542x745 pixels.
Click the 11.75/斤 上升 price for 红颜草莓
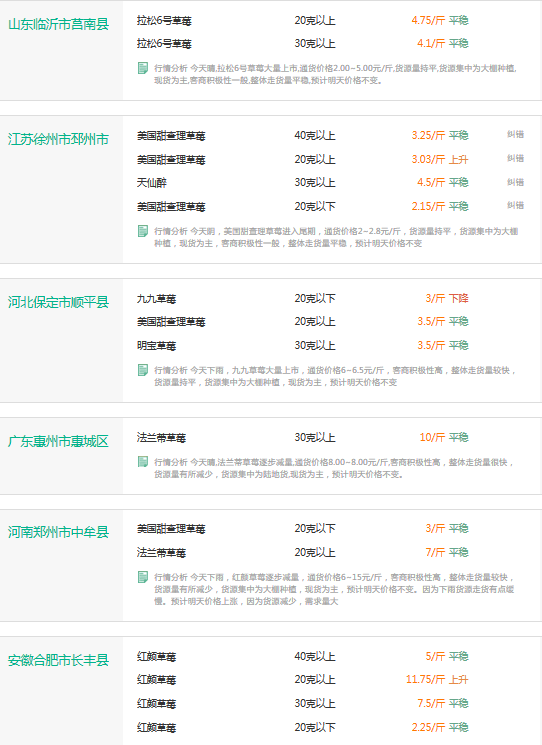(x=437, y=679)
